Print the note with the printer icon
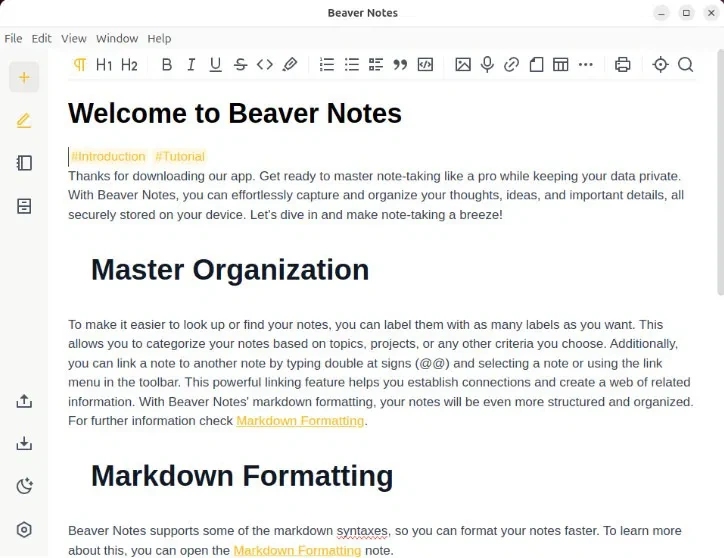This screenshot has height=558, width=724. [623, 65]
